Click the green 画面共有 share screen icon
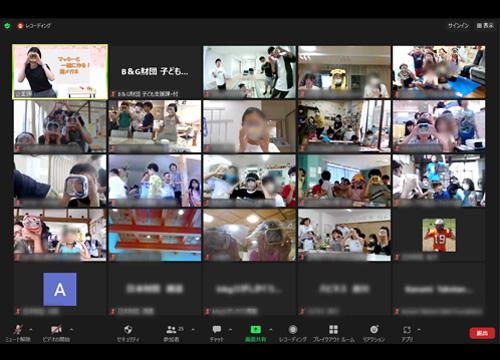This screenshot has width=500, height=360. click(256, 330)
